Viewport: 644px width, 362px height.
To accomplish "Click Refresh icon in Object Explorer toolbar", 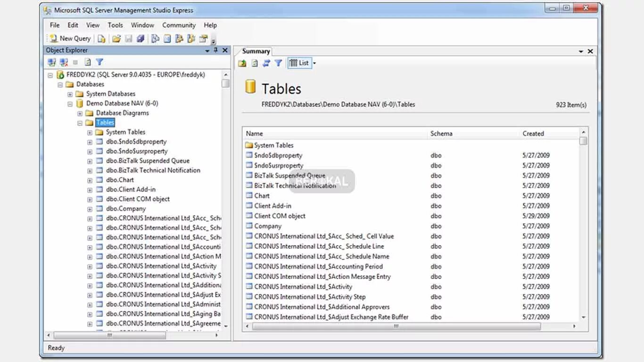I will coord(88,62).
